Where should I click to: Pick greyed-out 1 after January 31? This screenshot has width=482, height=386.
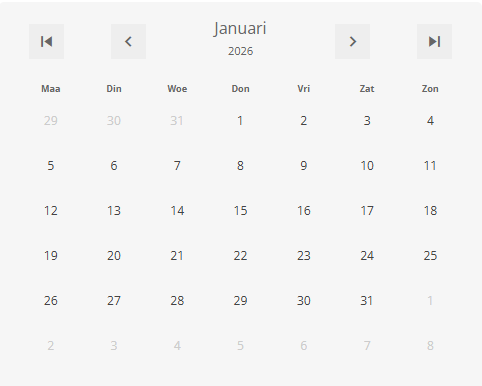[x=430, y=301]
